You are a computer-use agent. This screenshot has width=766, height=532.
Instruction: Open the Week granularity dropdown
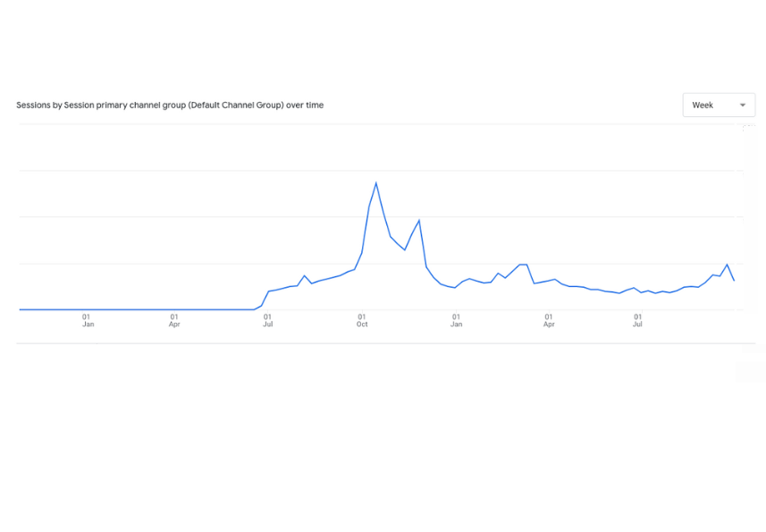pos(718,106)
